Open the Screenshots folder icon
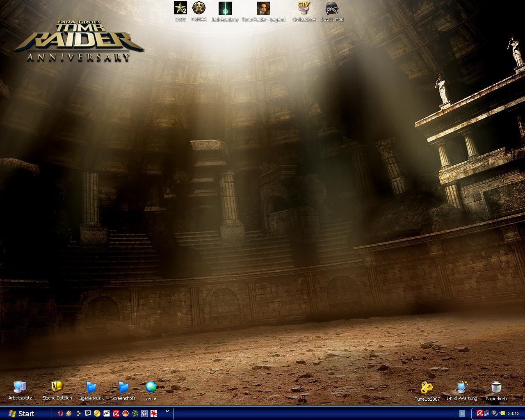Screen dimensions: 525x420 (x=123, y=390)
